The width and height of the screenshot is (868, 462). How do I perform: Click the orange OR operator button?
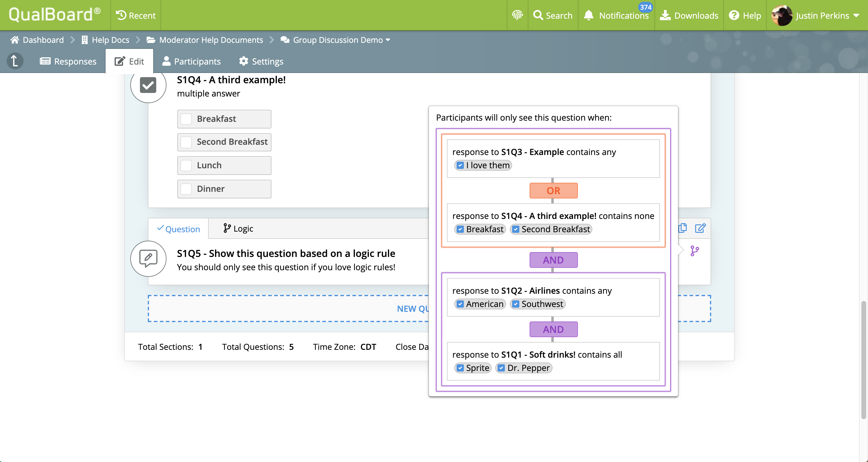tap(553, 191)
